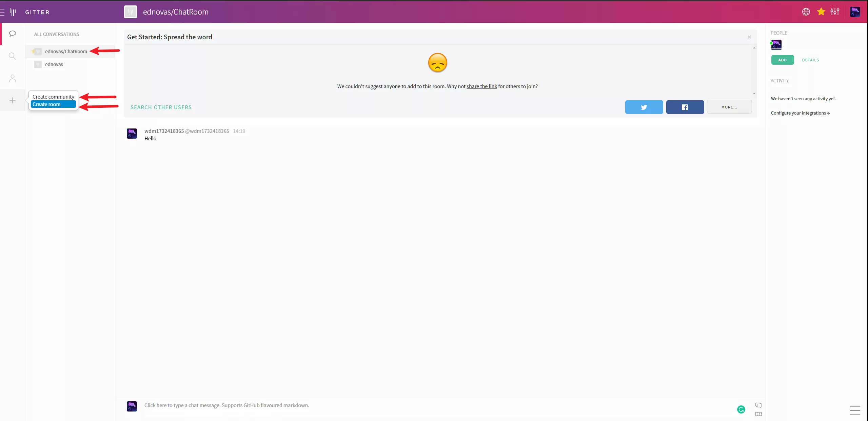Click the globe icon in header
The width and height of the screenshot is (868, 421).
click(806, 12)
